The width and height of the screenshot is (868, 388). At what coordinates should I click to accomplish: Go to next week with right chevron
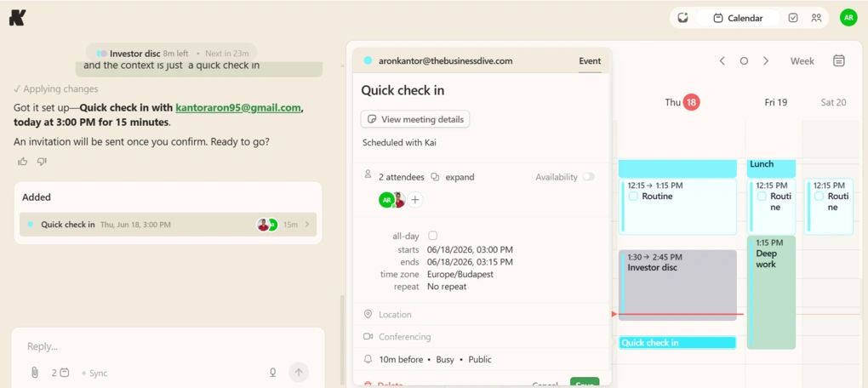(766, 61)
